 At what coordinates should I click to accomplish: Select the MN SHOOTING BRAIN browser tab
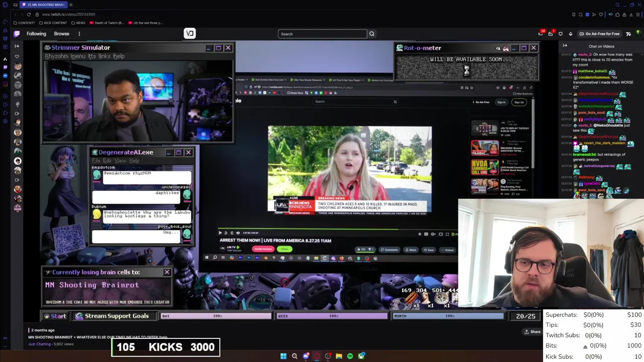(43, 5)
